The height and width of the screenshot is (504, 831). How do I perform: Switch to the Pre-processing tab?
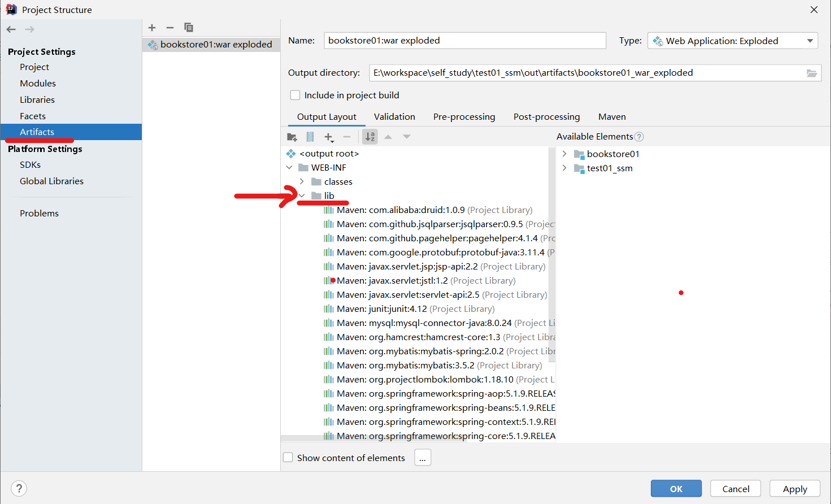point(464,117)
